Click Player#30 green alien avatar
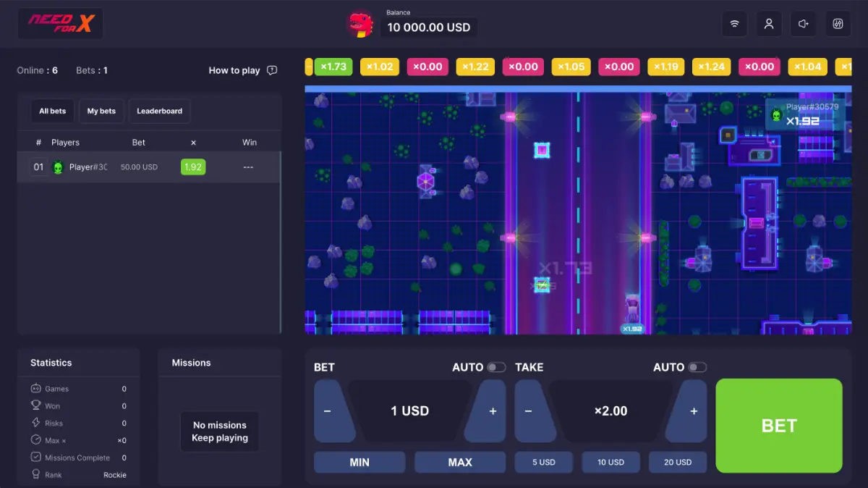 tap(59, 167)
